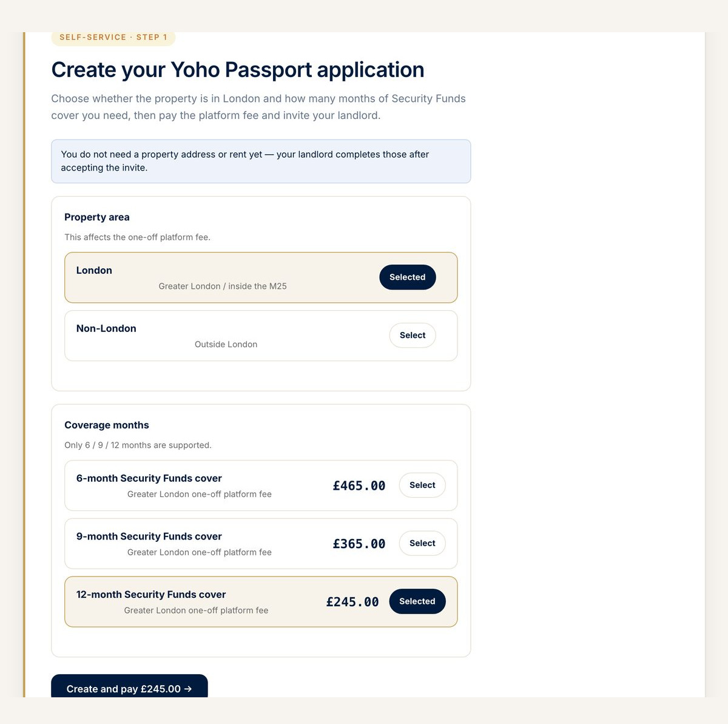Screen dimensions: 728x724
Task: Click Selected button on 12-month cover
Action: 417,601
